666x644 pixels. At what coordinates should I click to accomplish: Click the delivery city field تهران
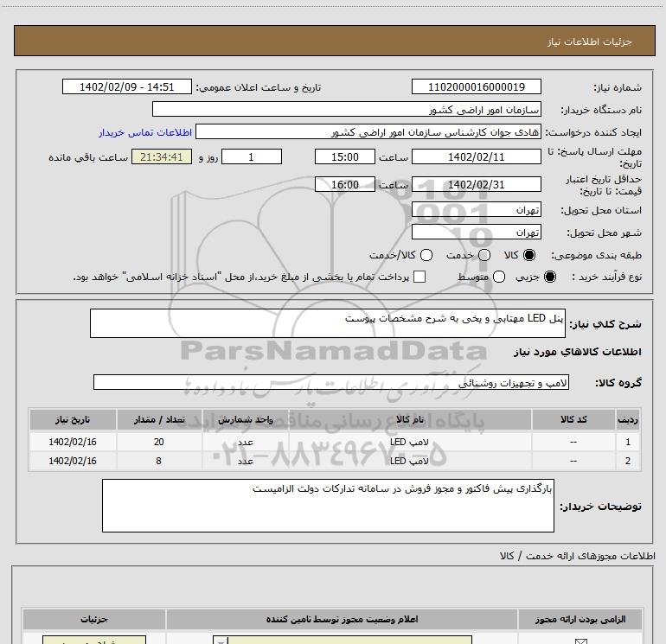(x=476, y=232)
